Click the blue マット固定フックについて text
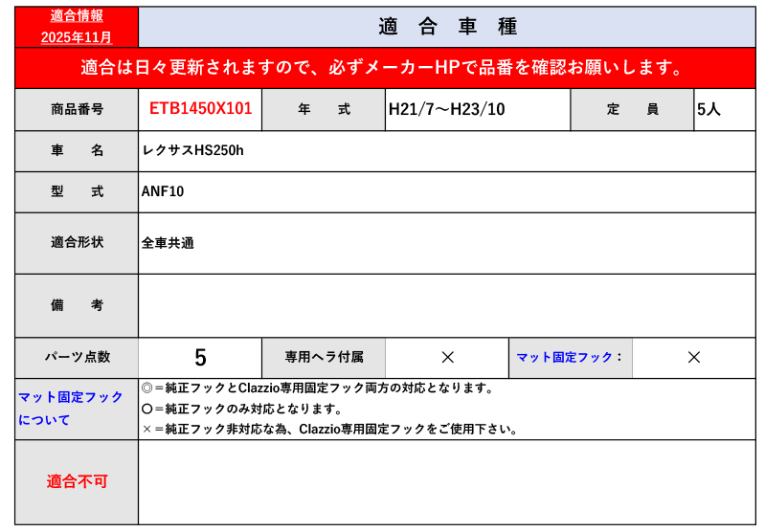The height and width of the screenshot is (532, 765). coord(71,408)
